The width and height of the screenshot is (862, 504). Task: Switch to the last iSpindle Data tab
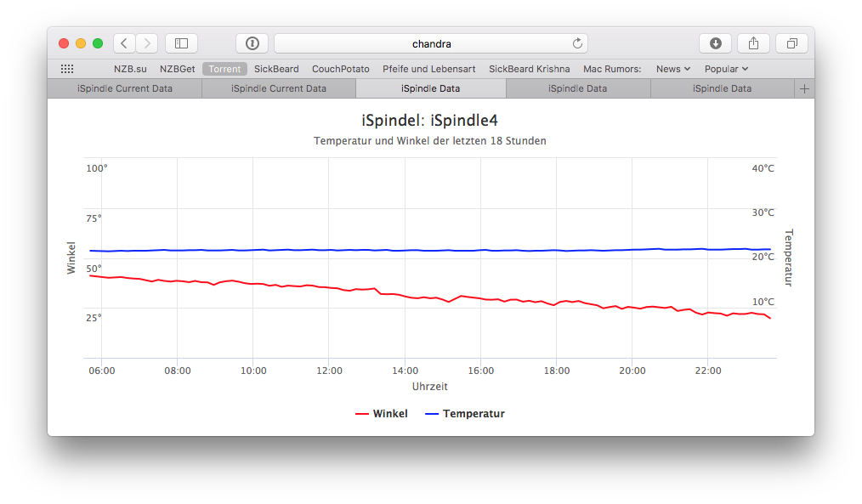point(722,88)
